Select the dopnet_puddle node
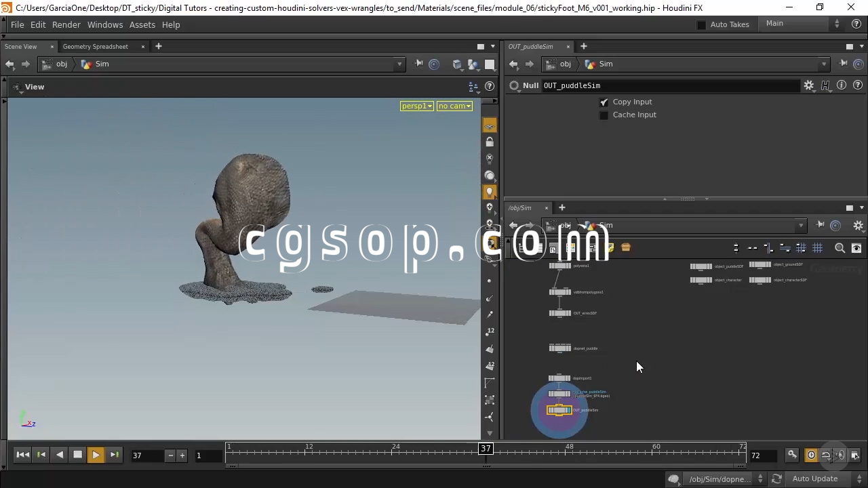Image resolution: width=868 pixels, height=488 pixels. pos(560,348)
